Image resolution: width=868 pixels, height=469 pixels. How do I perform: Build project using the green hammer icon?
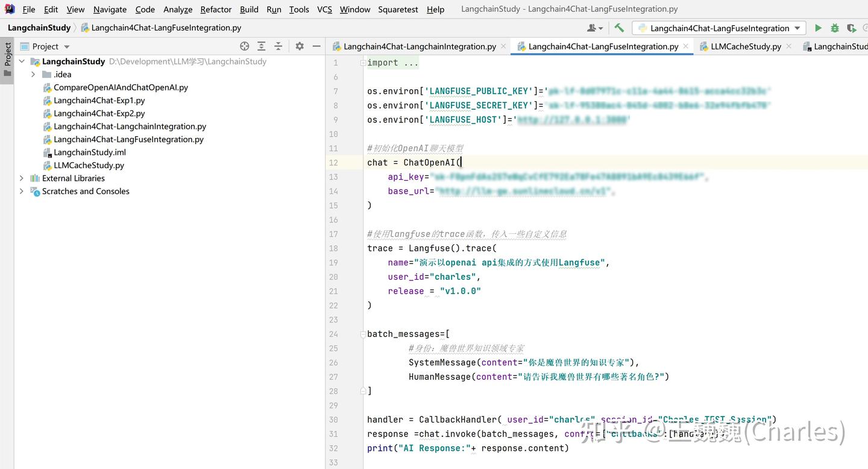pyautogui.click(x=619, y=28)
